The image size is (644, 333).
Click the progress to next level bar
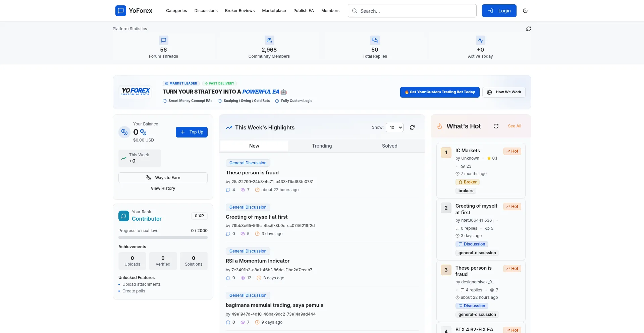point(163,237)
